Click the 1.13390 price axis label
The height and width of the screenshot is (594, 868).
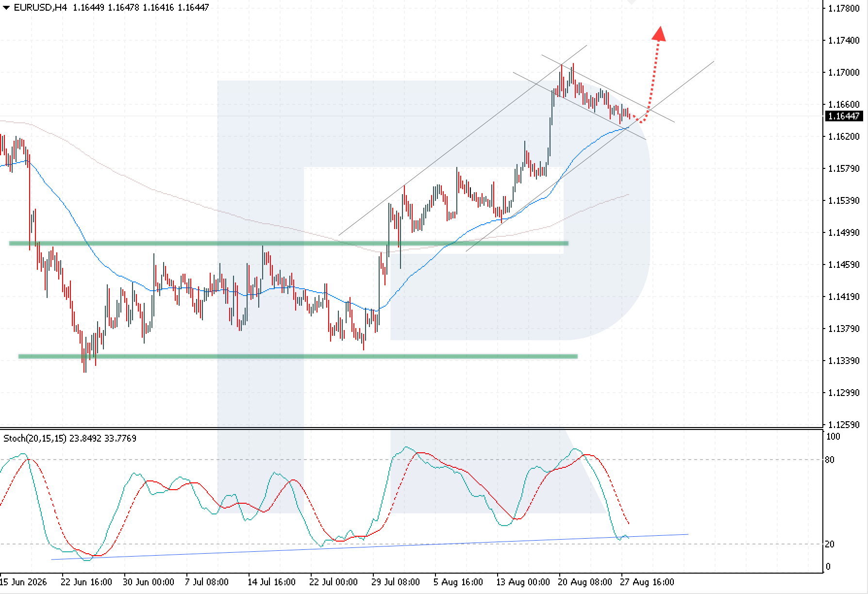(x=844, y=361)
